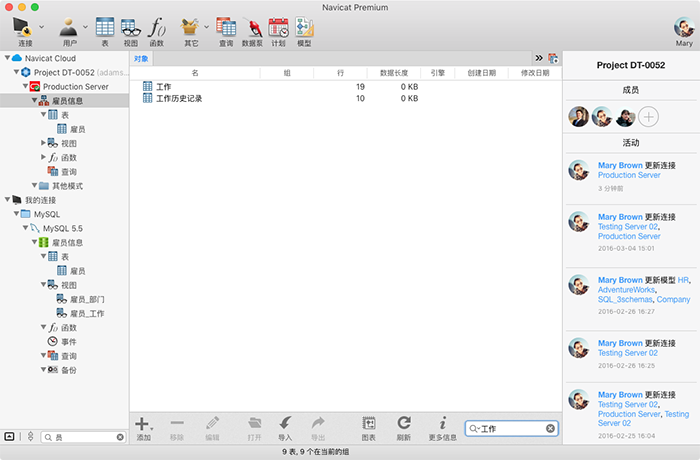The width and height of the screenshot is (700, 460).
Task: Click the Edit (编辑) pencil icon
Action: [x=212, y=423]
